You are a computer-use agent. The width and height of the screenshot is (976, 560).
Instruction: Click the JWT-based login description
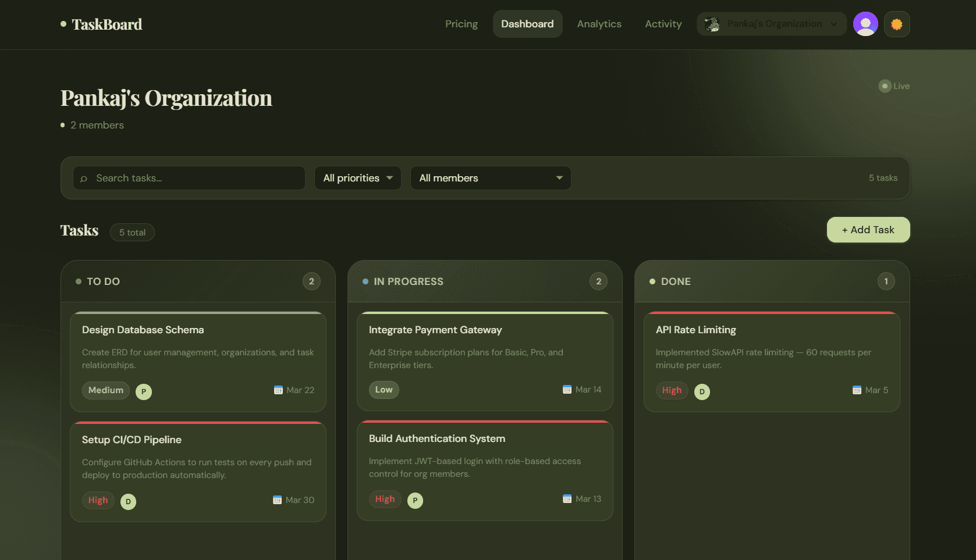point(475,468)
